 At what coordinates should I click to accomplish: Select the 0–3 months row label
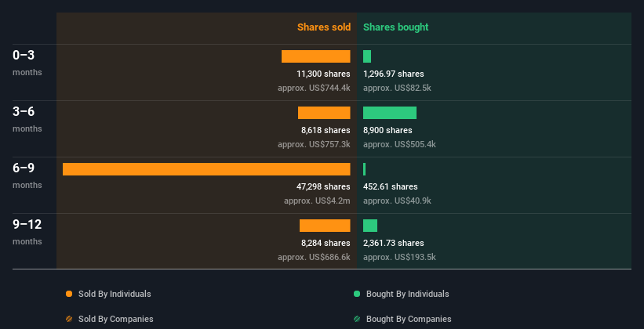27,63
